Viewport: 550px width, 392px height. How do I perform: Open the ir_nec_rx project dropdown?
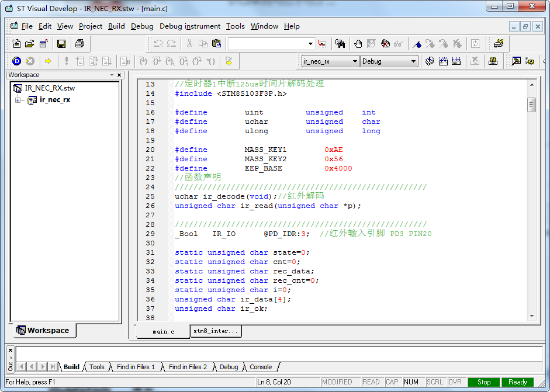point(355,61)
